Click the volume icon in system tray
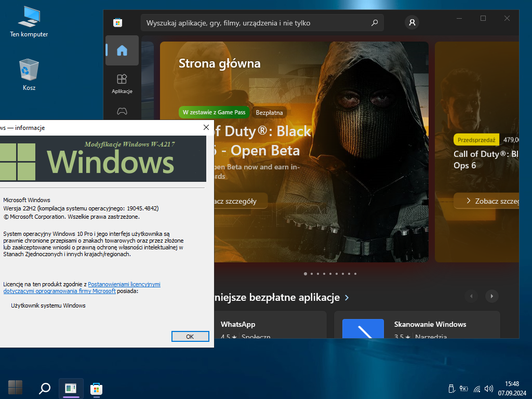The image size is (532, 399). 488,388
